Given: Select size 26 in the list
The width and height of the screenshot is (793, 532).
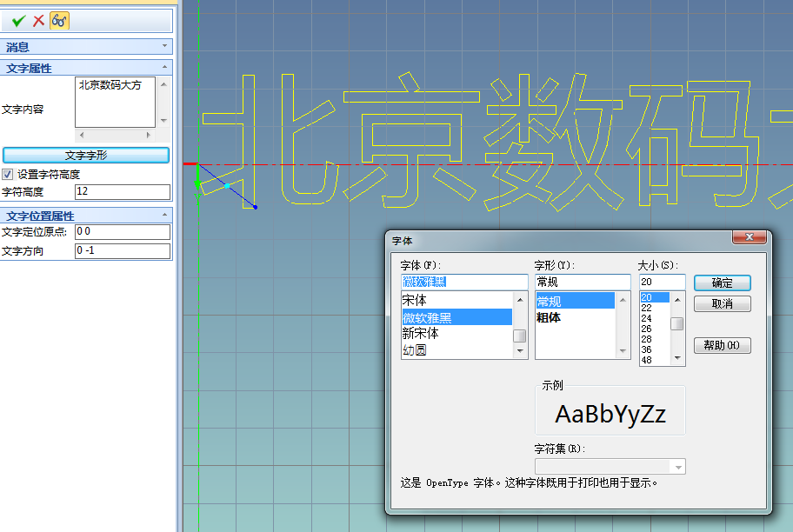Looking at the screenshot, I should [655, 329].
